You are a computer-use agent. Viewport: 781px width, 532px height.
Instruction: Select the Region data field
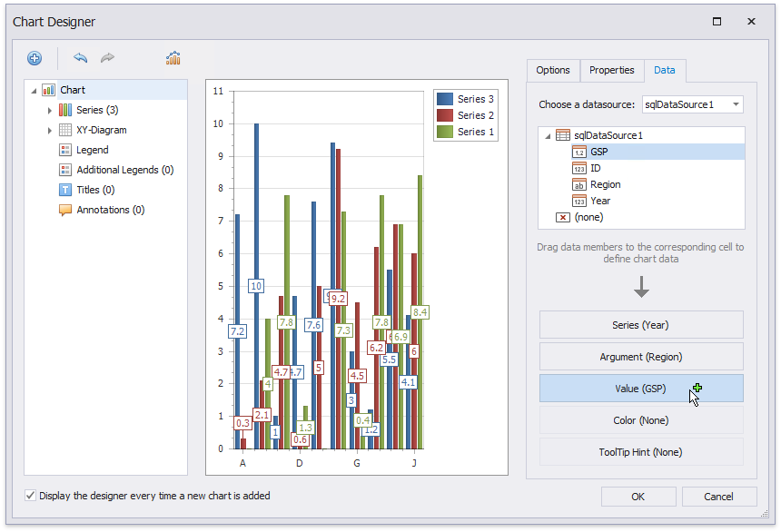(605, 184)
